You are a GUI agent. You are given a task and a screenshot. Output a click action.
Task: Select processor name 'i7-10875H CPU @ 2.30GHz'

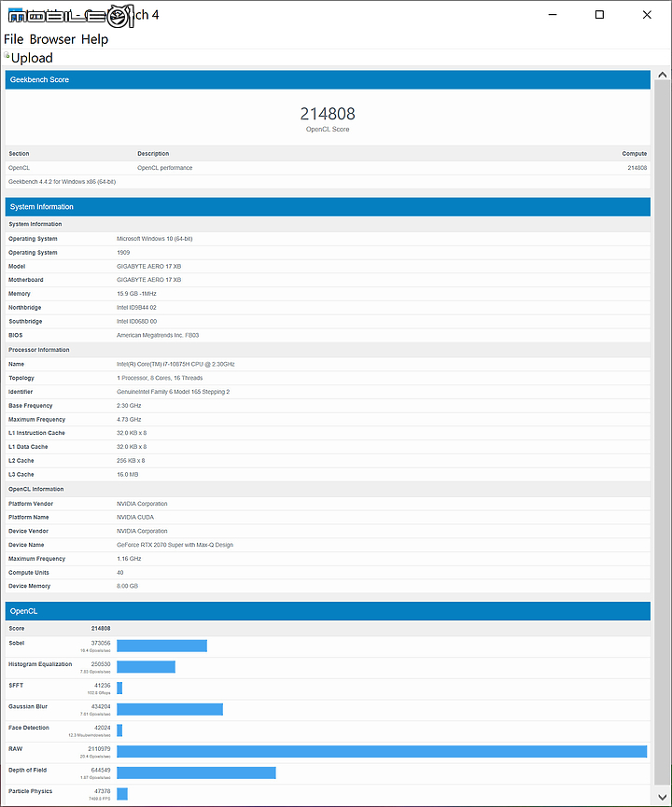[200, 365]
